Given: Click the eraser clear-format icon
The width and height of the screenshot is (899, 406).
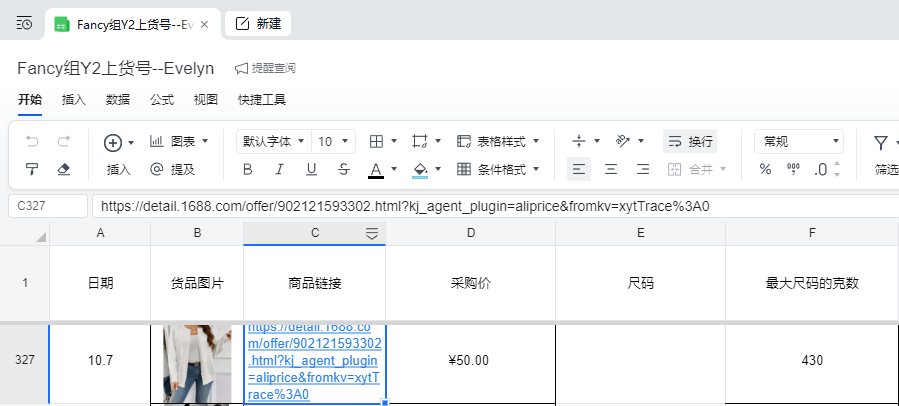Looking at the screenshot, I should click(x=64, y=169).
